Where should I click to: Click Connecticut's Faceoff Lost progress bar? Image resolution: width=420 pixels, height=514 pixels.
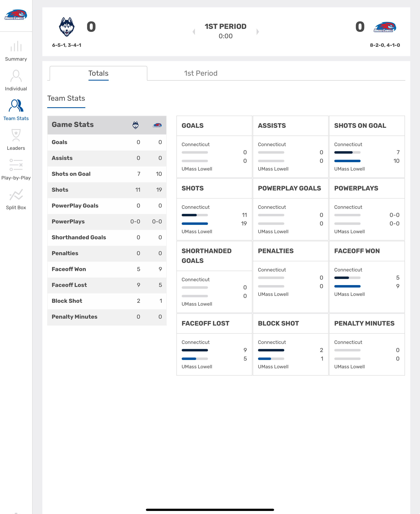pos(195,350)
